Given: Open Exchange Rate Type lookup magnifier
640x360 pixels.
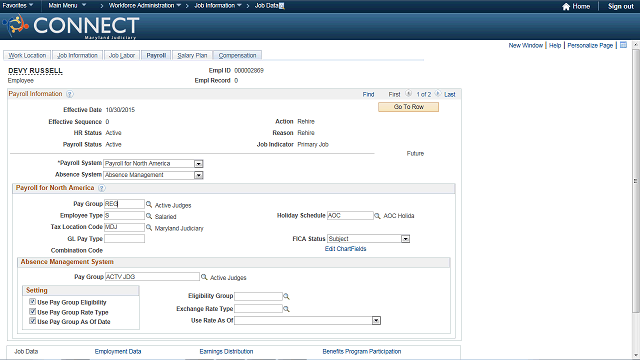Looking at the screenshot, I should point(286,309).
